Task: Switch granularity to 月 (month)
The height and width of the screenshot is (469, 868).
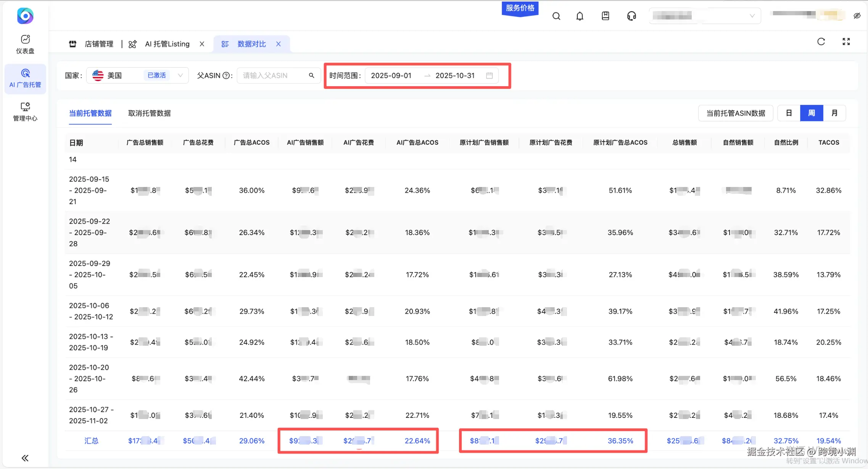Action: point(834,113)
